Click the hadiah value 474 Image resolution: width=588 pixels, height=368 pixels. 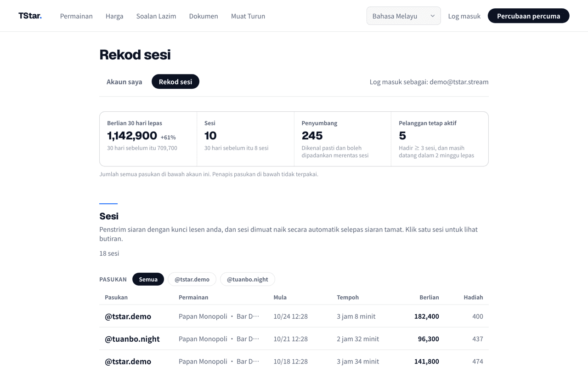[478, 362]
